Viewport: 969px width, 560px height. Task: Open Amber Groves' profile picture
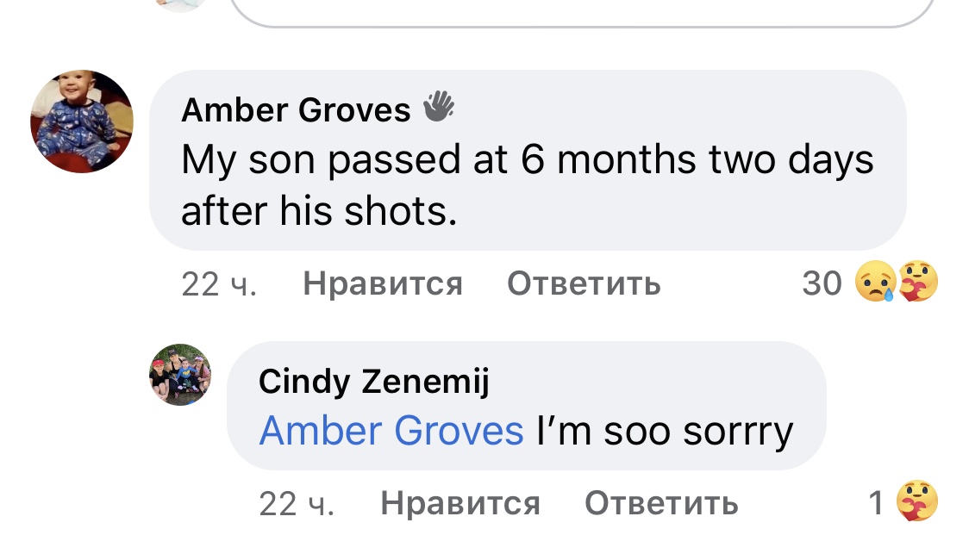pyautogui.click(x=82, y=121)
